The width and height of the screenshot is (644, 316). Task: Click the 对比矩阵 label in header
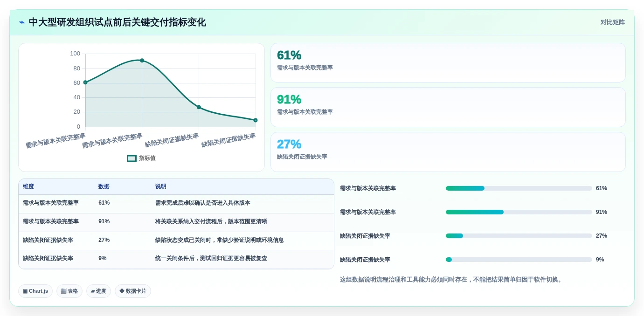coord(612,22)
